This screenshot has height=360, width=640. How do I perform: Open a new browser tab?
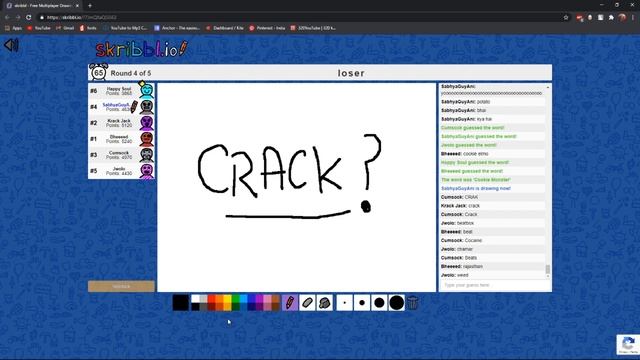pos(90,6)
